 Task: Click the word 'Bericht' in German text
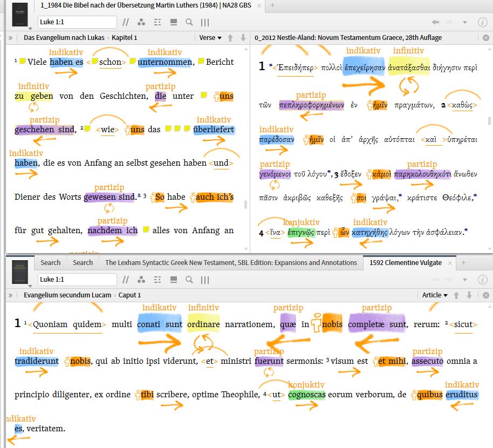pos(220,62)
